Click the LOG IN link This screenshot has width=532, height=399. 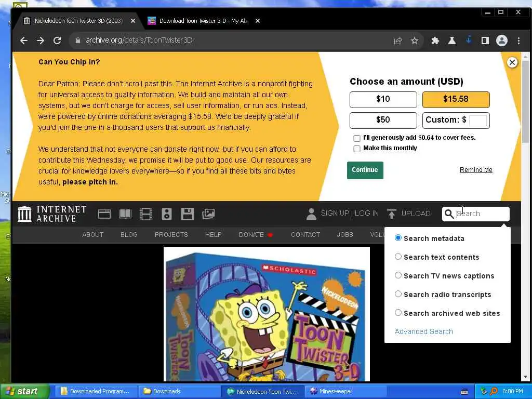(366, 213)
